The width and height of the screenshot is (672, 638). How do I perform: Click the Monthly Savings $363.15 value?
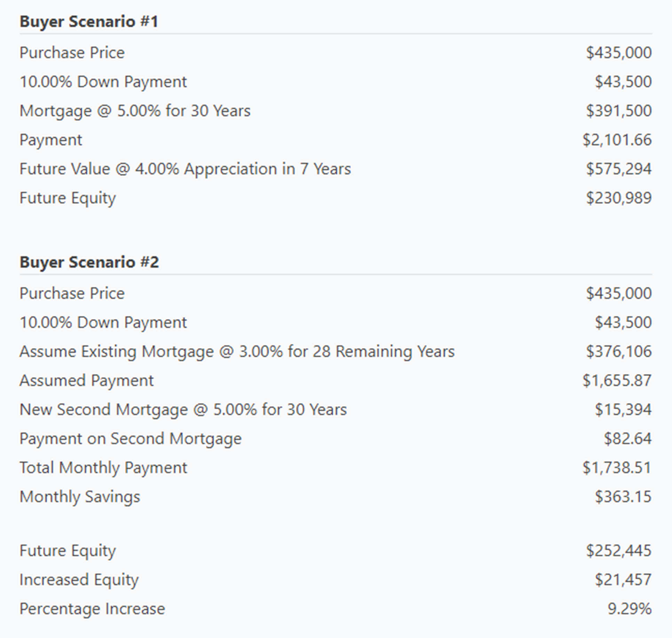coord(623,497)
